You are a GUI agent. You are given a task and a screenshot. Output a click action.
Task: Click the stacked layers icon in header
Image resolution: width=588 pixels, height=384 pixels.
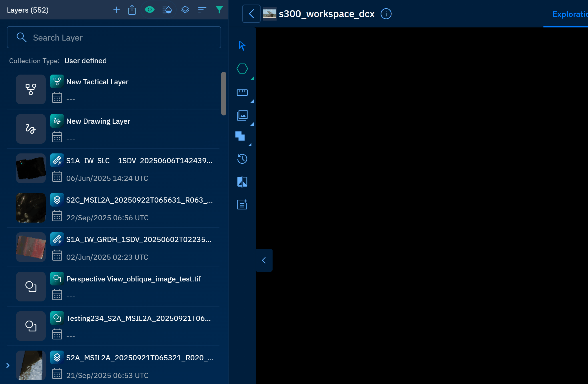tap(185, 10)
